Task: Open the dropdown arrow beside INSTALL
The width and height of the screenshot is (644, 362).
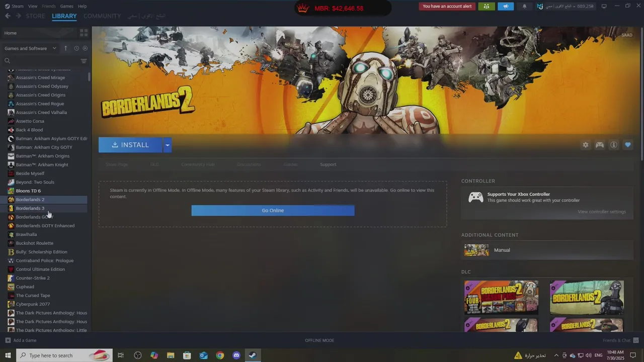Action: click(168, 145)
